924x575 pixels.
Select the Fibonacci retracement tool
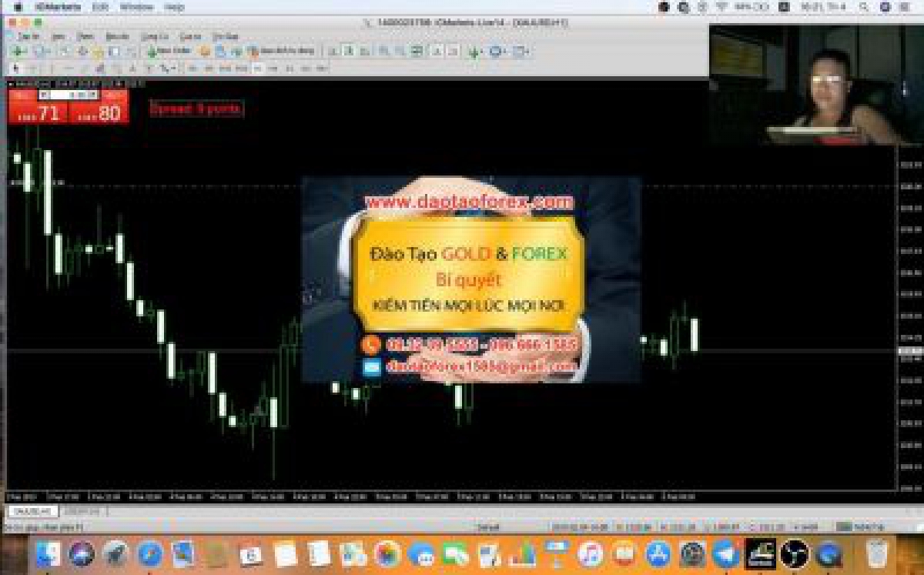118,69
